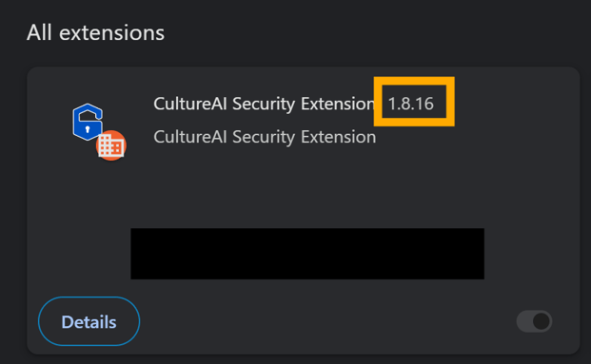Click the black redacted box in the card
591x364 pixels.
pos(307,254)
